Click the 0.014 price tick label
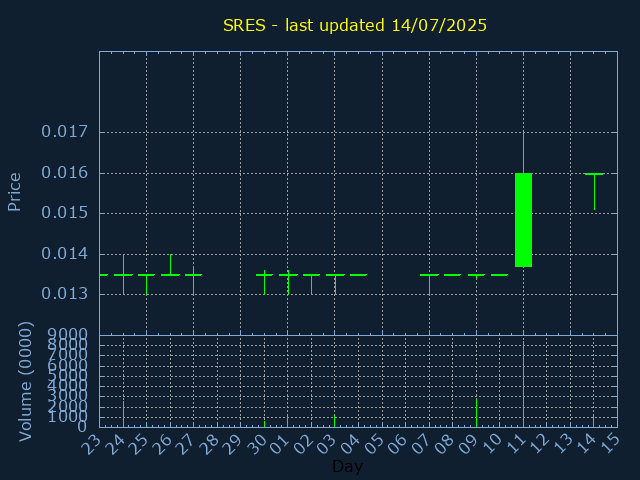640x480 pixels. [x=64, y=253]
